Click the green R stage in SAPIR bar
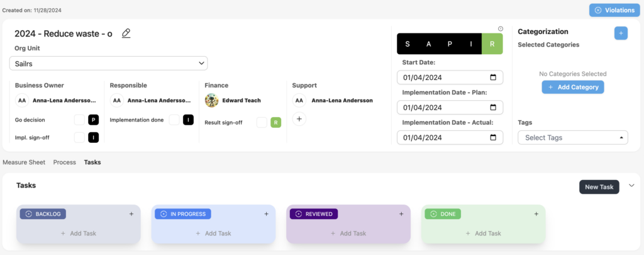 tap(492, 43)
